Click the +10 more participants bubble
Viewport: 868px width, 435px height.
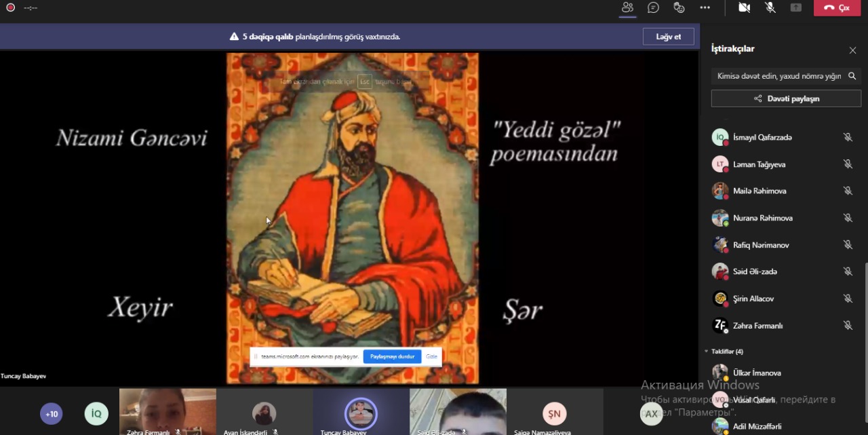pos(52,413)
